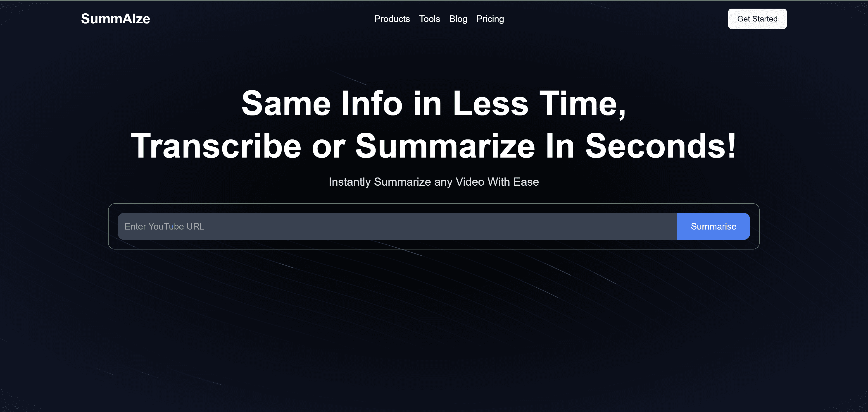Click the Summarise button
This screenshot has height=412, width=868.
[713, 226]
